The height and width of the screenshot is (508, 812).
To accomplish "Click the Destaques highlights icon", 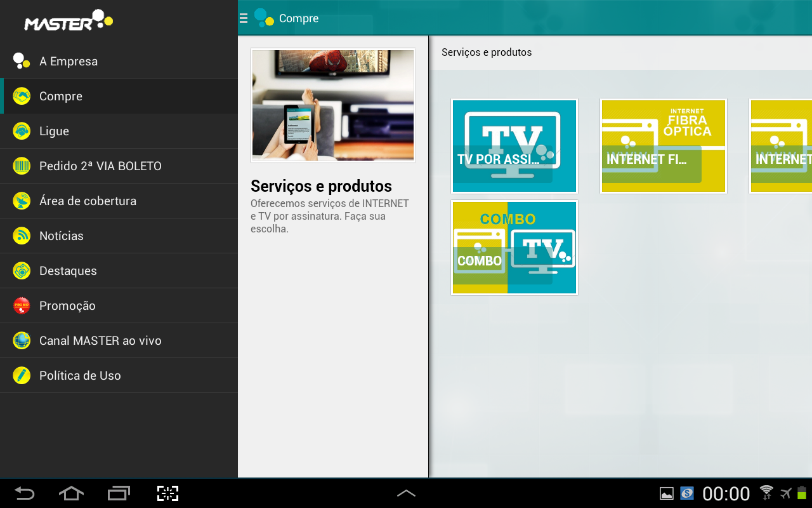I will [x=21, y=271].
